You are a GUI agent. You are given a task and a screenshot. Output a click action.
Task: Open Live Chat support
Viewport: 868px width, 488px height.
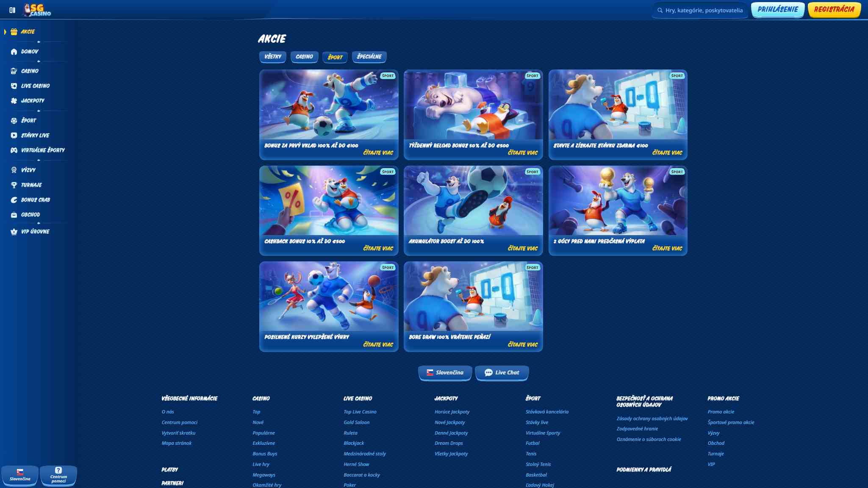(x=502, y=373)
